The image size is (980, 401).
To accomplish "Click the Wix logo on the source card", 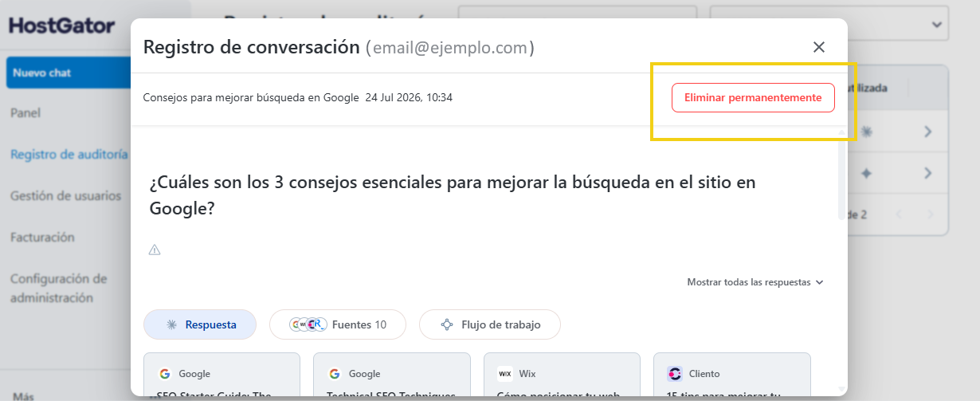I will pyautogui.click(x=505, y=373).
